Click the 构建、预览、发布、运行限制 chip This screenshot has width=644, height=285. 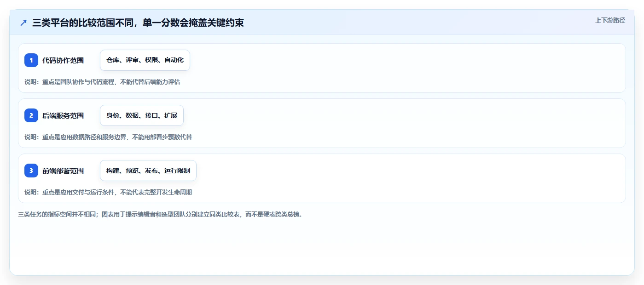click(x=148, y=171)
